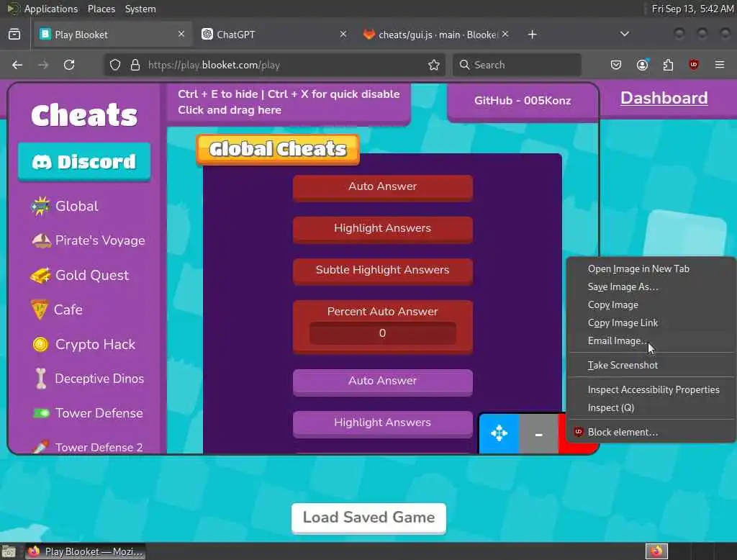List all tabs dropdown arrow

click(x=625, y=34)
